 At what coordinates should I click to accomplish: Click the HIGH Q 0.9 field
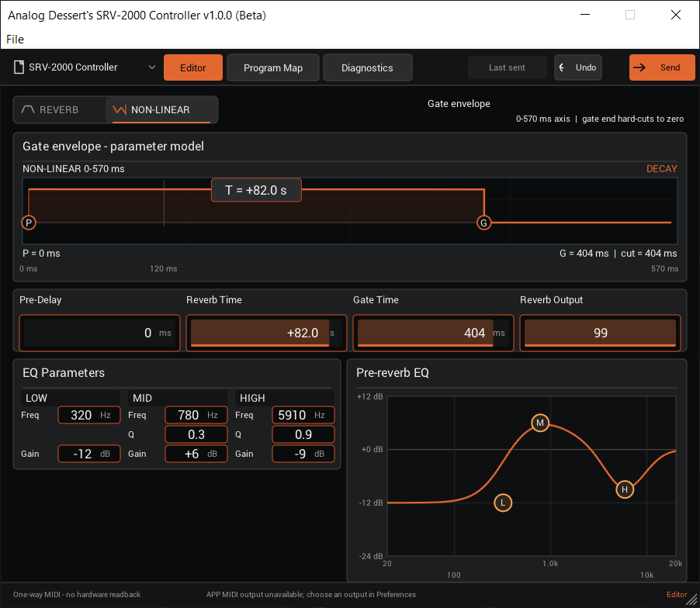point(303,434)
